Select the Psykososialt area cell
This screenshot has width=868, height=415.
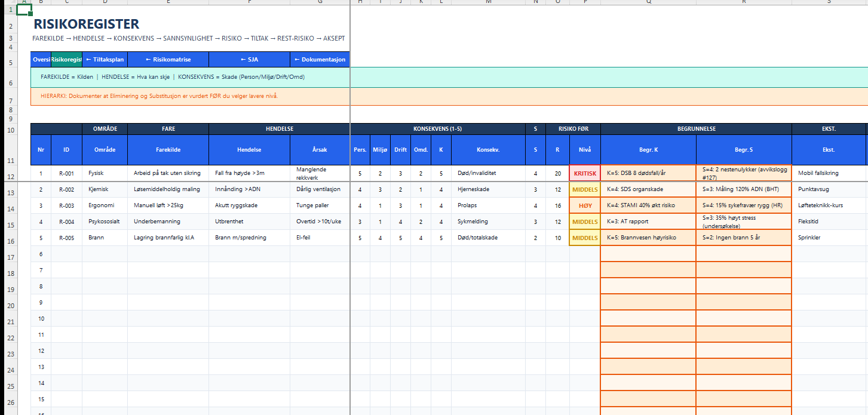(x=105, y=222)
